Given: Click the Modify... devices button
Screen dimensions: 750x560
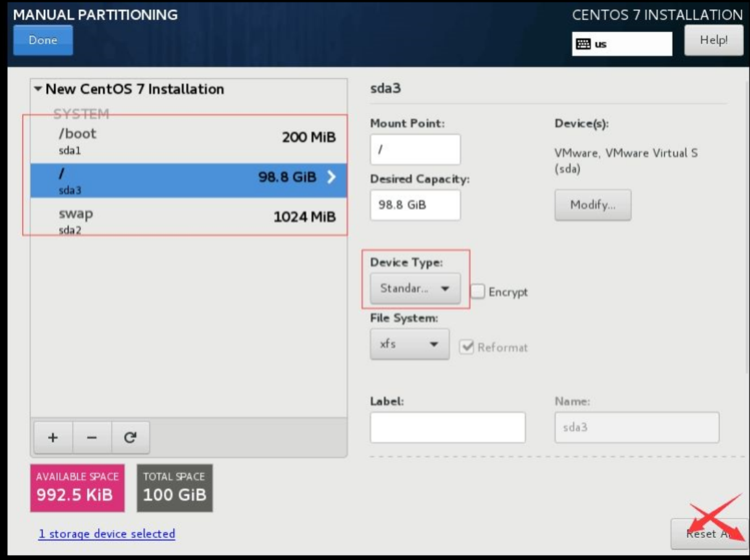Looking at the screenshot, I should (x=593, y=205).
